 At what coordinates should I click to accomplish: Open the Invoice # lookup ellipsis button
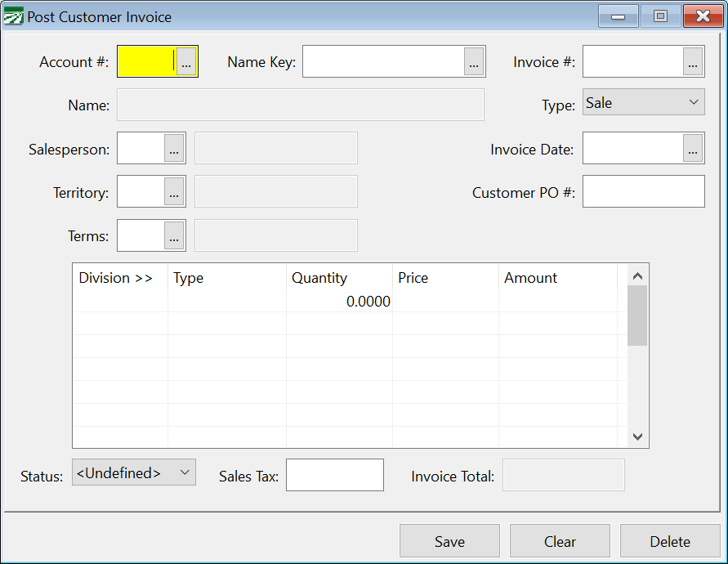point(693,62)
